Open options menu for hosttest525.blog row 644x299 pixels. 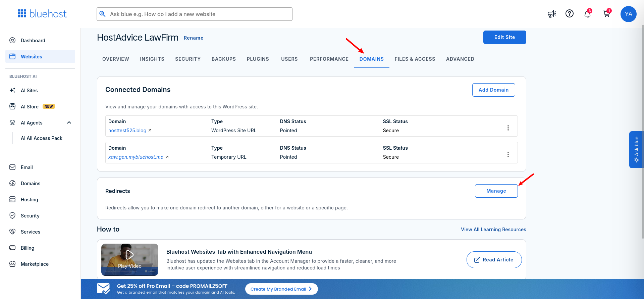[508, 128]
